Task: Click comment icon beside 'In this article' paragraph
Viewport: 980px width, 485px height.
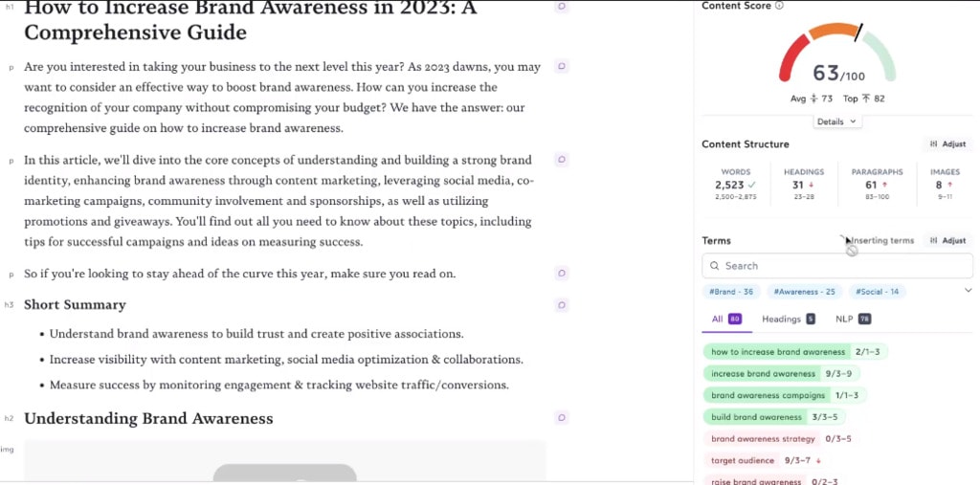Action: point(561,160)
